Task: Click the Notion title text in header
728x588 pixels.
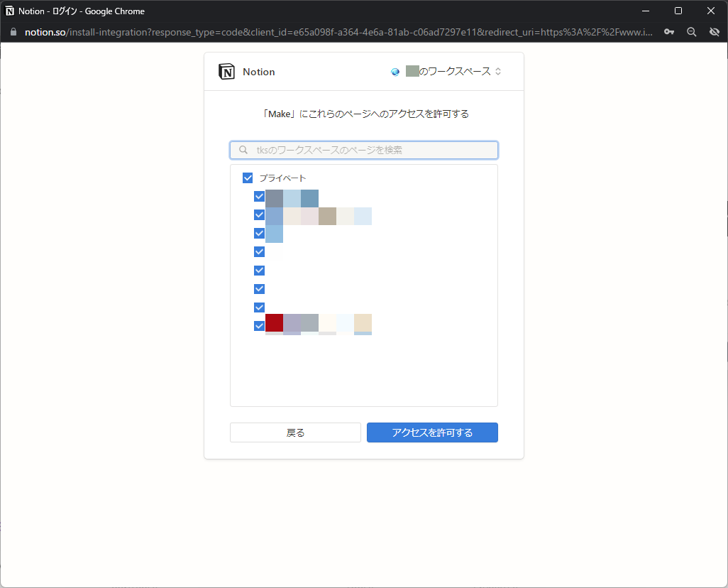Action: coord(258,72)
